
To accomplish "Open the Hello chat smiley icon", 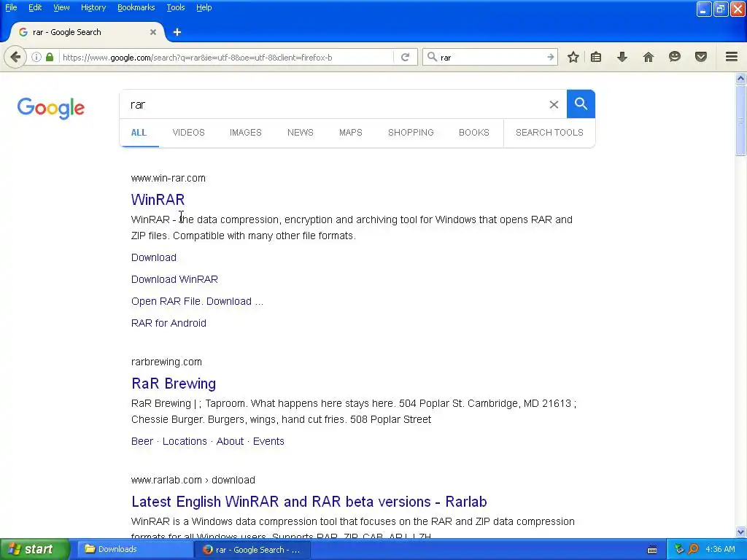I will [x=675, y=57].
